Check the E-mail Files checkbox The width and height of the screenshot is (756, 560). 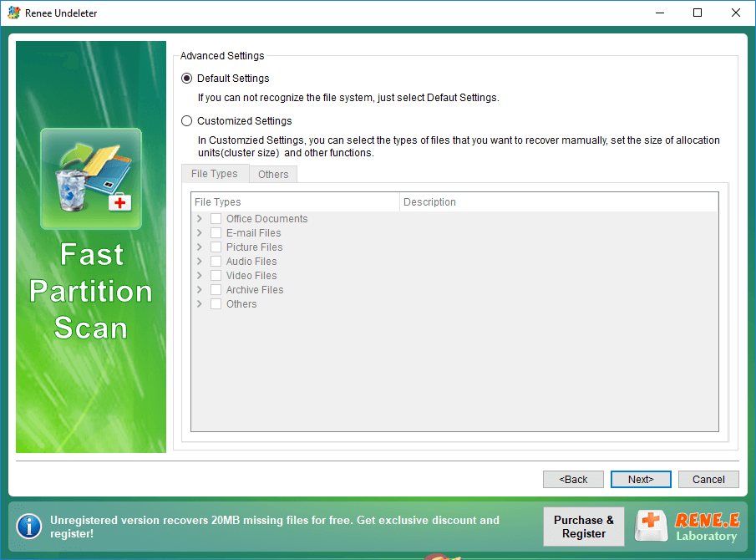coord(216,233)
